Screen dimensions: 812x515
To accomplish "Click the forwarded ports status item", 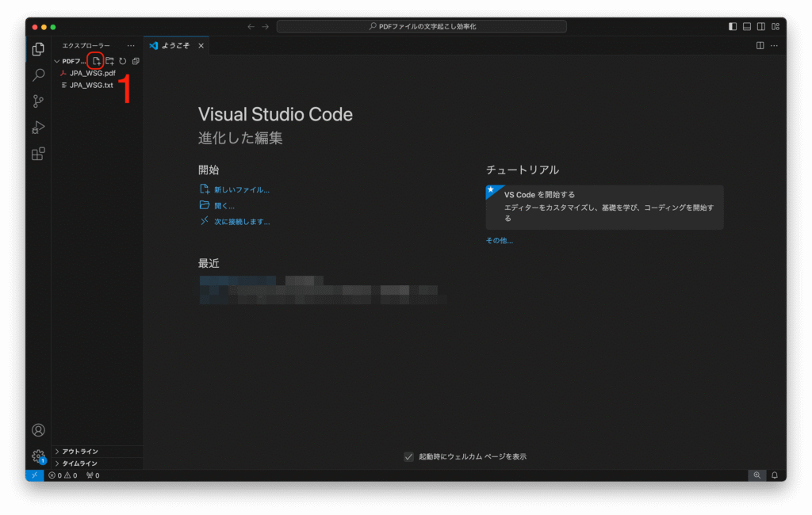I will pos(94,475).
